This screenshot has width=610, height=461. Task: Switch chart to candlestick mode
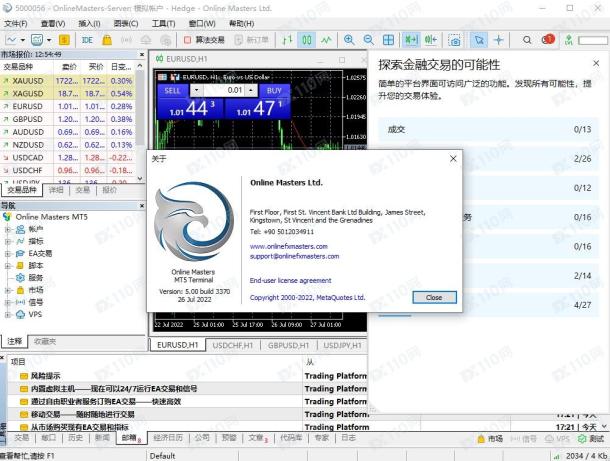(307, 40)
